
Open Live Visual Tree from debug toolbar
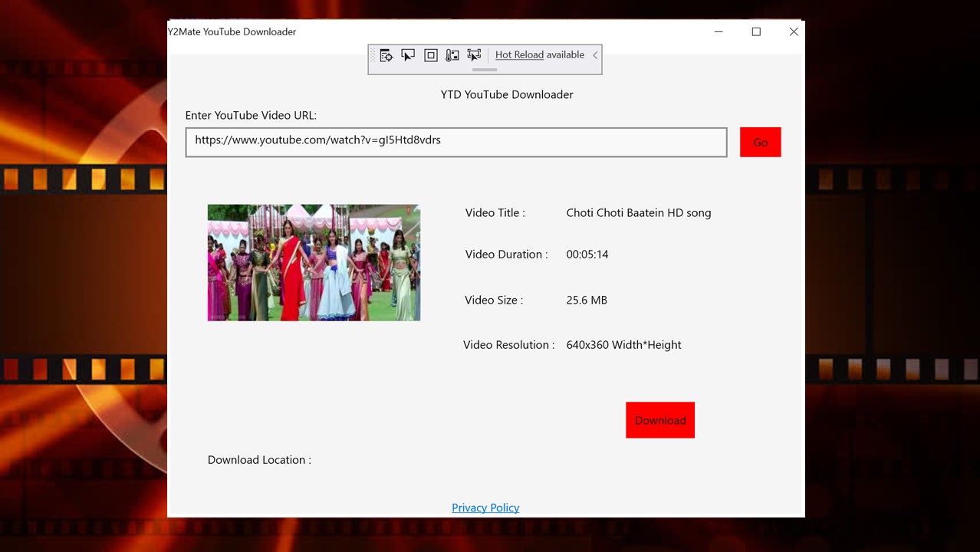386,55
